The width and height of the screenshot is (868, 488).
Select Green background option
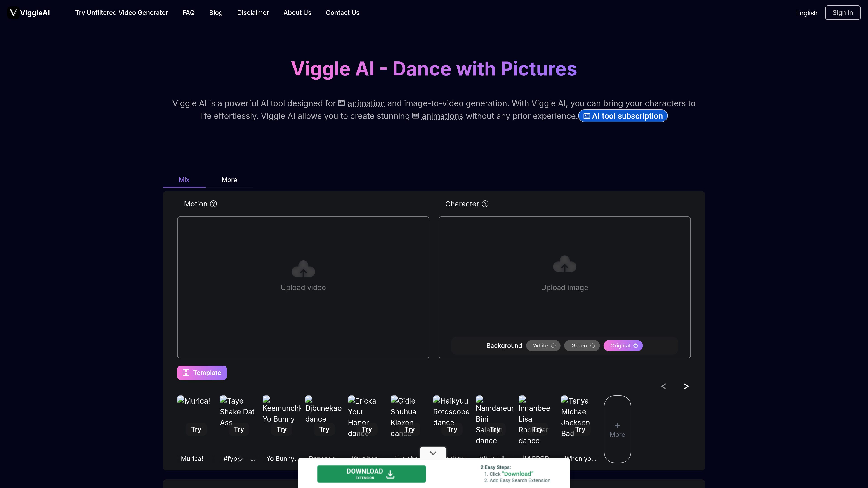click(x=582, y=345)
